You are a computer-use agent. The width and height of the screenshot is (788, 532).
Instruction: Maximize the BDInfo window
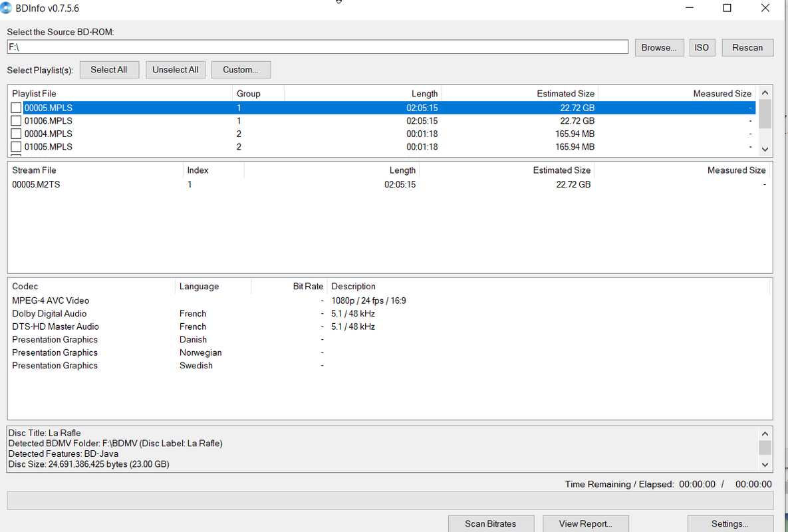point(727,8)
